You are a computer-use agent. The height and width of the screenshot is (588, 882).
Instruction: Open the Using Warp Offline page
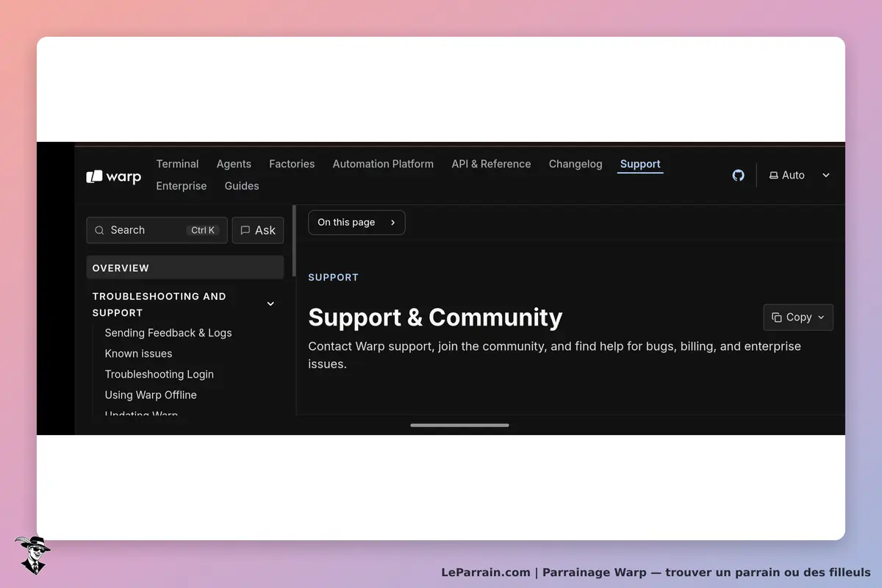[x=151, y=395]
